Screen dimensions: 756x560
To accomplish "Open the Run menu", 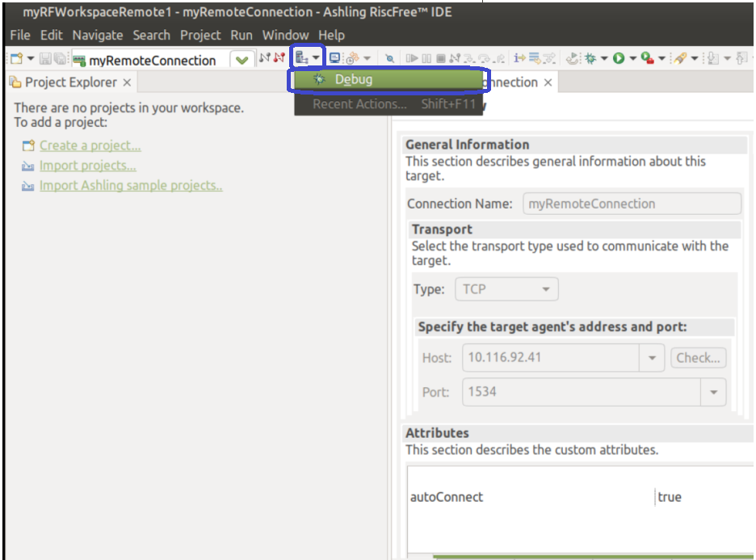I will pos(241,36).
